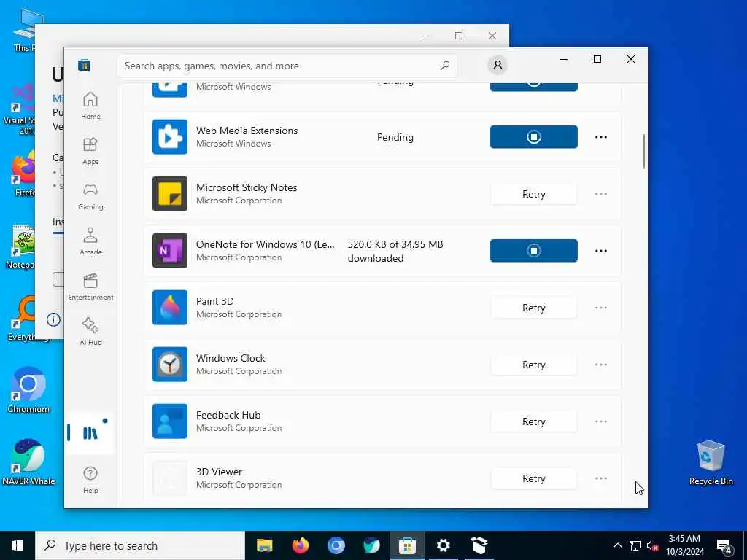Viewport: 747px width, 560px height.
Task: Click the OneNote app icon
Action: coord(169,251)
